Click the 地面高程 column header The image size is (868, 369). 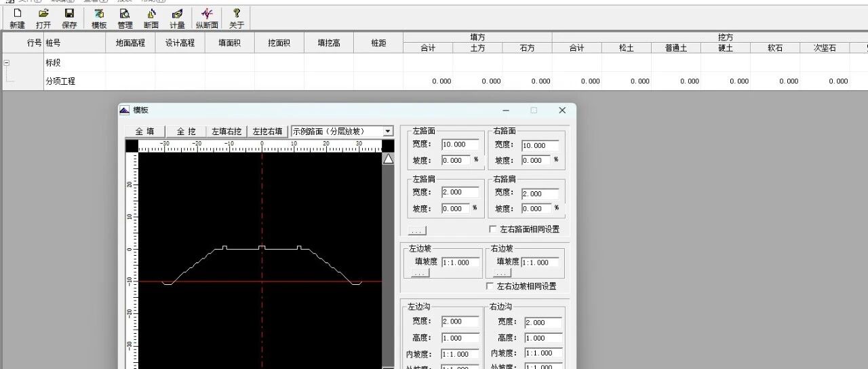pyautogui.click(x=130, y=43)
